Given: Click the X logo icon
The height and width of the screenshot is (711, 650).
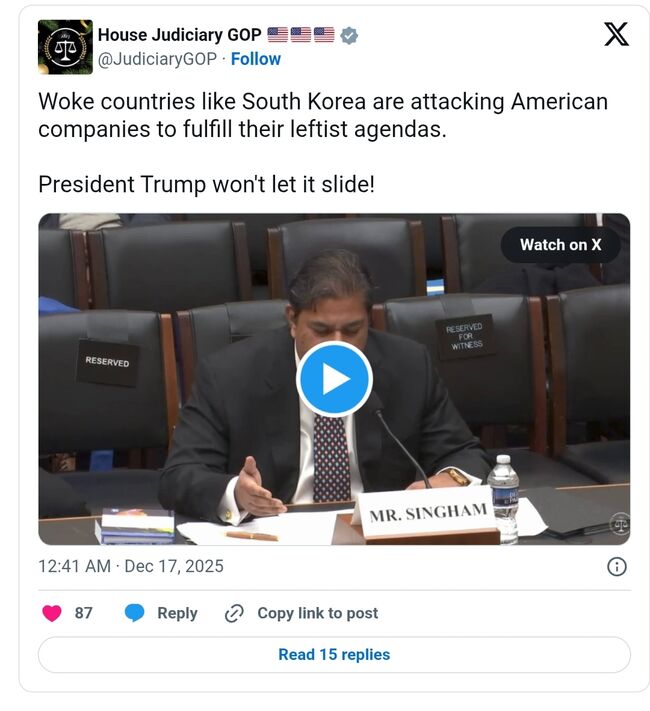Looking at the screenshot, I should tap(616, 34).
